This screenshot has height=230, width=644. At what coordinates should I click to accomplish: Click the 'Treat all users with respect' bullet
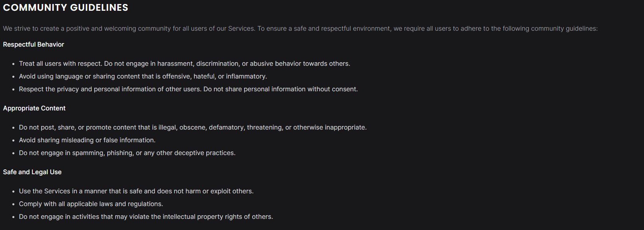(x=184, y=64)
